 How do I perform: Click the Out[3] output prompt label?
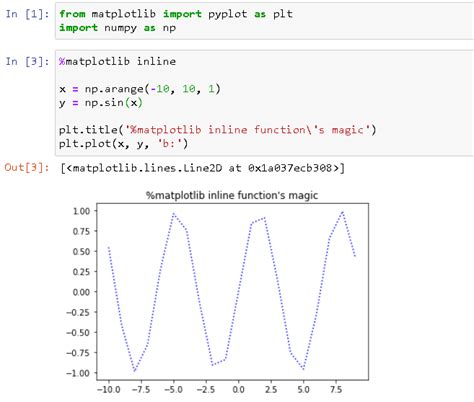click(x=27, y=167)
